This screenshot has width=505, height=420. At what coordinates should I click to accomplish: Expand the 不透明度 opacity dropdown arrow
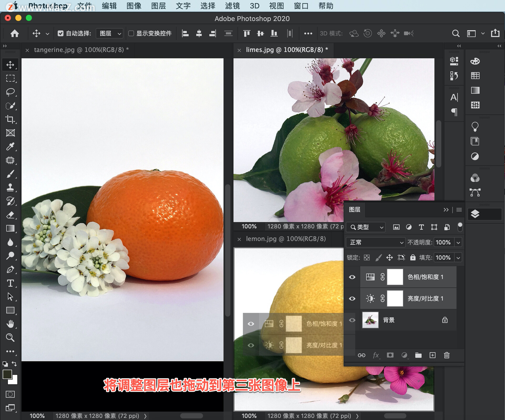[x=458, y=242]
